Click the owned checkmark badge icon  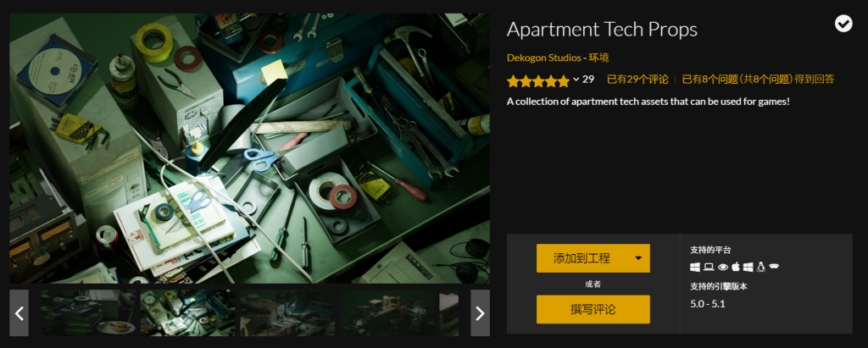click(843, 23)
